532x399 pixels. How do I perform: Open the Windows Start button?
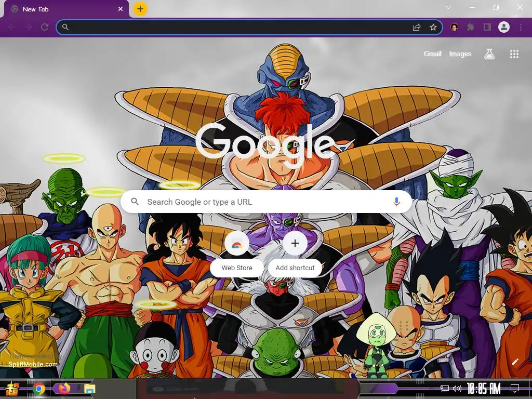click(11, 389)
